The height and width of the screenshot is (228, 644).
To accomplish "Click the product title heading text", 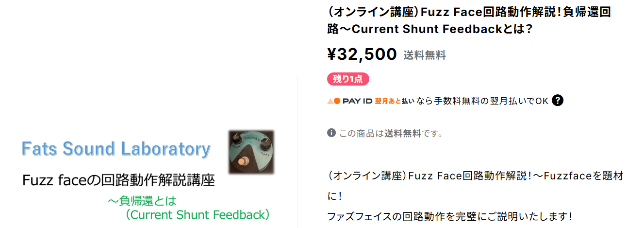I will (469, 20).
